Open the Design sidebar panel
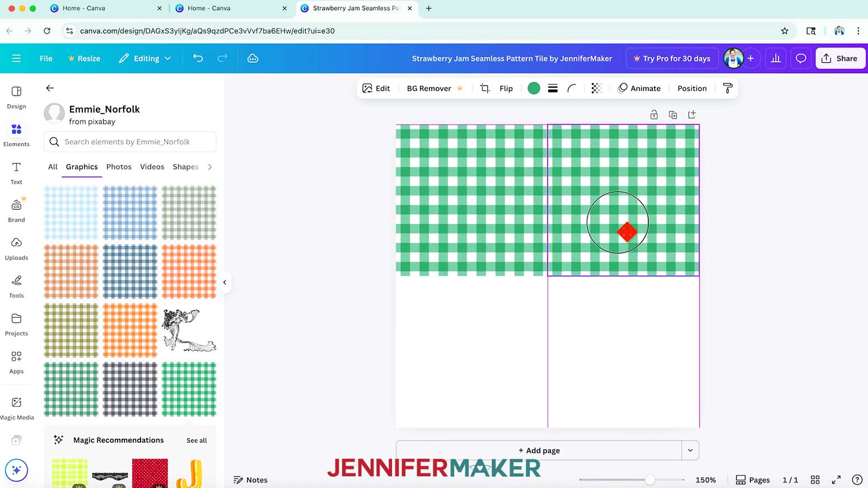This screenshot has width=868, height=488. pos(16,97)
